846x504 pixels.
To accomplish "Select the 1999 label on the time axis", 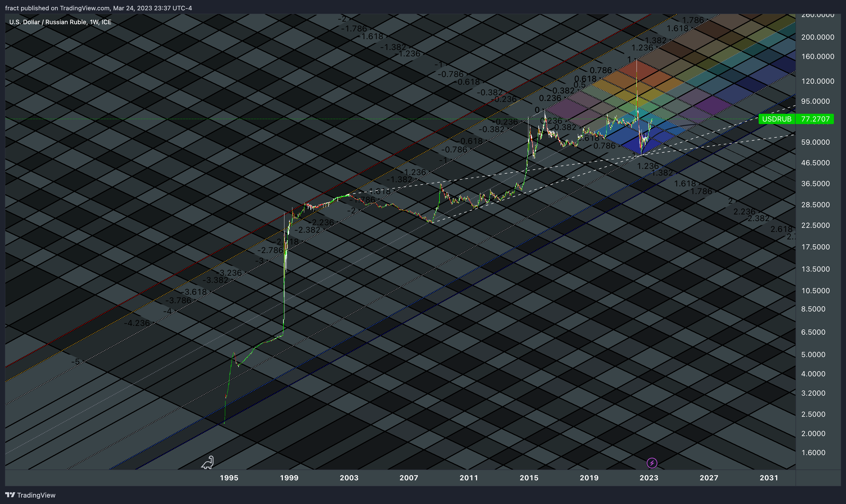I will (x=289, y=477).
